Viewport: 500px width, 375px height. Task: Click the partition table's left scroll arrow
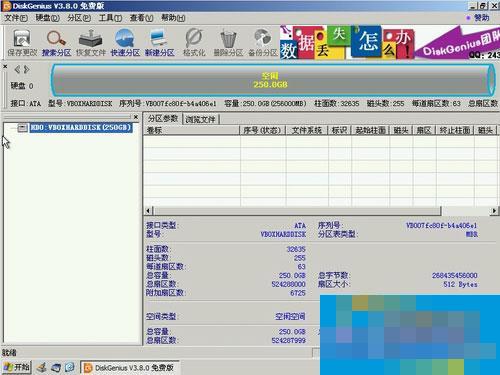coord(149,211)
